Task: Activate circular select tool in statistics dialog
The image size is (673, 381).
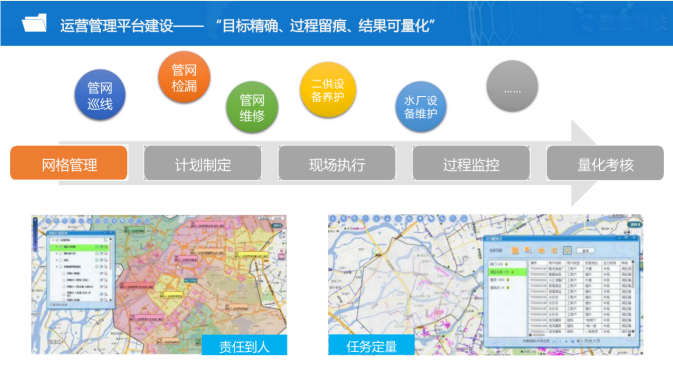Action: click(567, 250)
